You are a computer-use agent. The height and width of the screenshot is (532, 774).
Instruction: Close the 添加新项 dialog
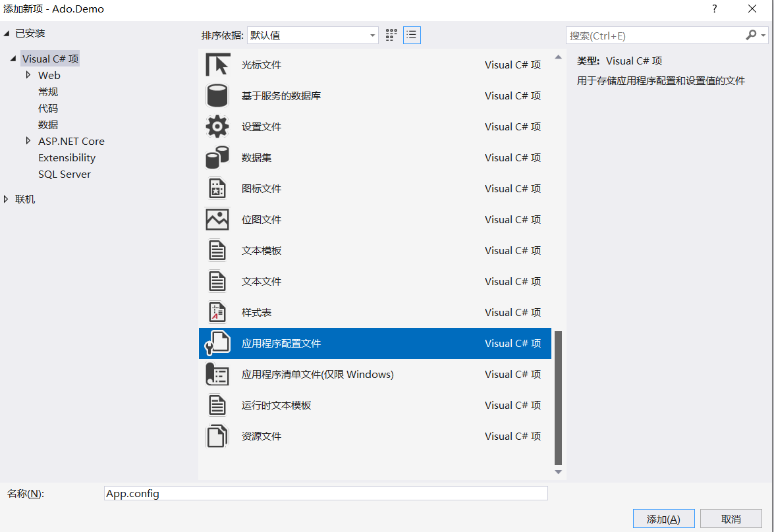pyautogui.click(x=752, y=9)
